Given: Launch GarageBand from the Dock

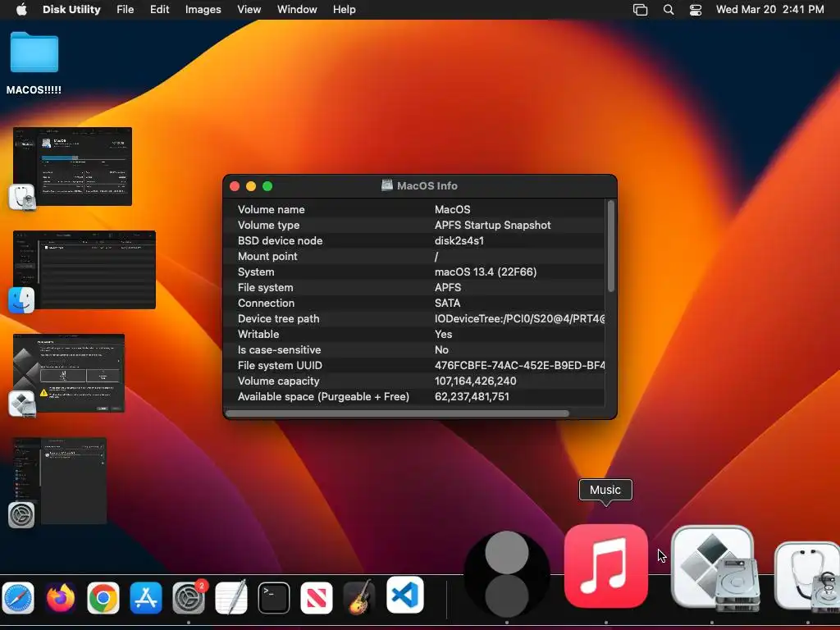Looking at the screenshot, I should 359,597.
